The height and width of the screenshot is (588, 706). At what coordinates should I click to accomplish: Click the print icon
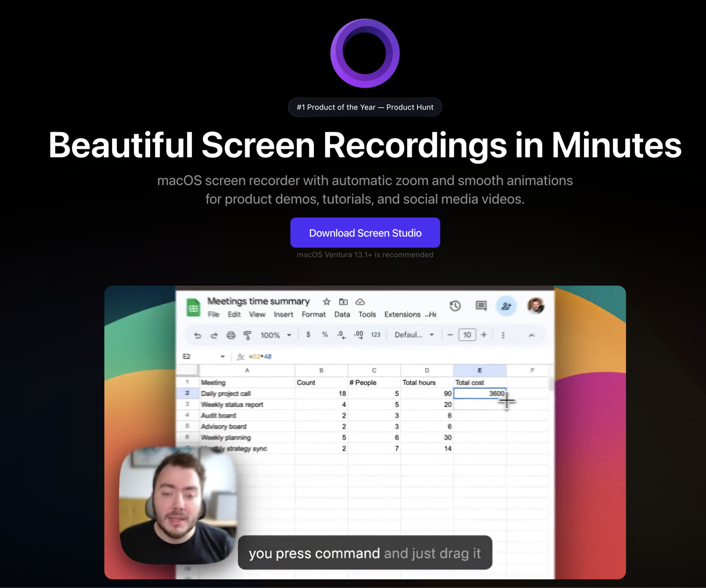point(231,335)
